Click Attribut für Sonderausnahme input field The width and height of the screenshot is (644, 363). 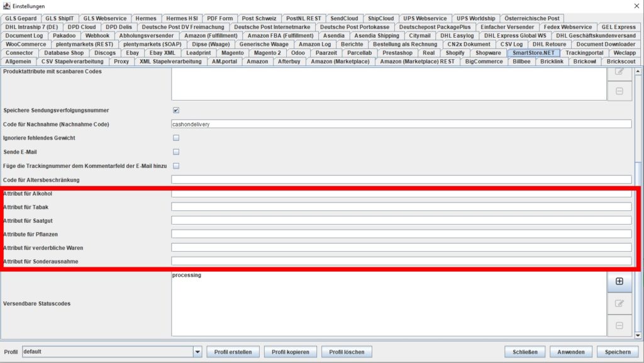pyautogui.click(x=401, y=260)
